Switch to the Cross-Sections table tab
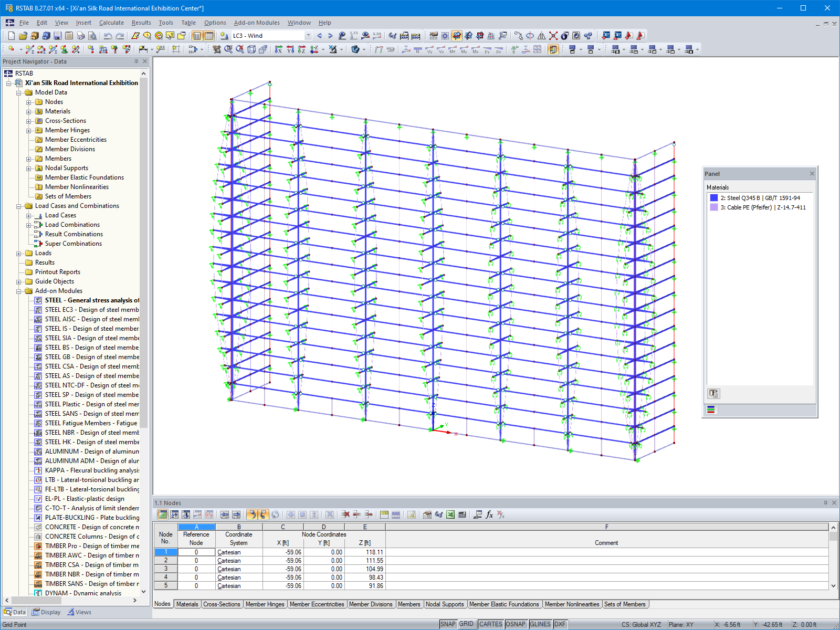Screen dimensions: 840x630 [222, 604]
